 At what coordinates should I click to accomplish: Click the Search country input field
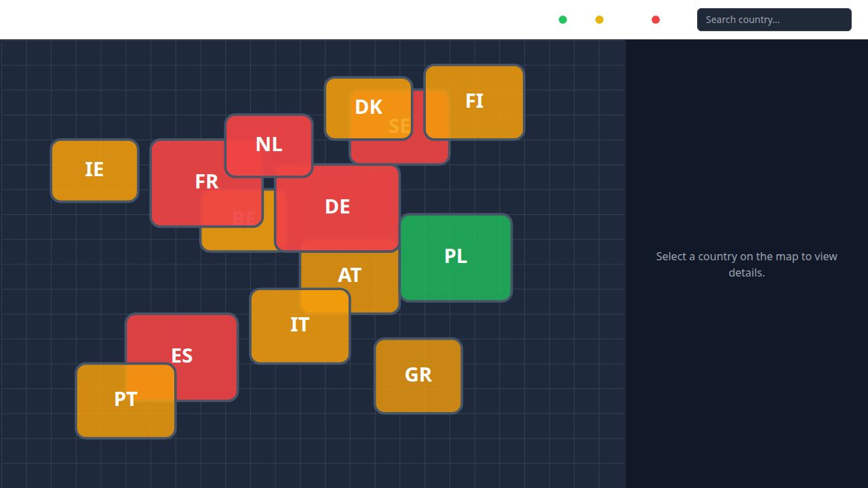pos(774,20)
